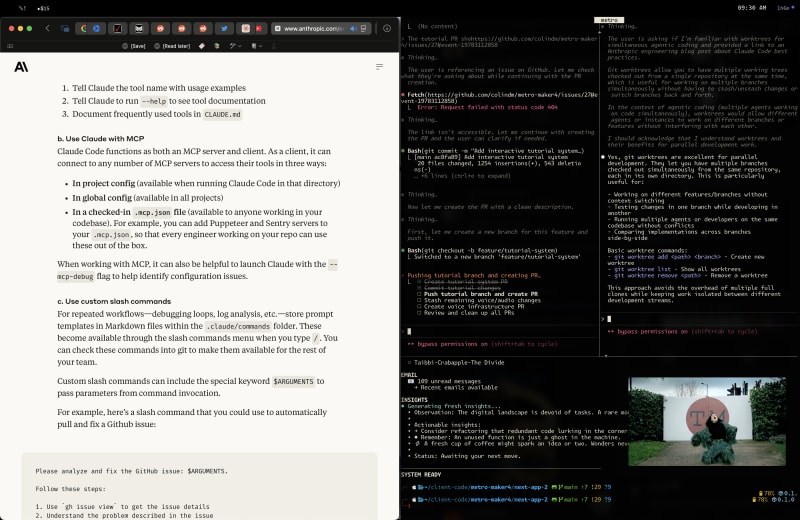Viewport: 800px width, 520px height.
Task: Open the browser downloads icon
Action: pos(387,29)
